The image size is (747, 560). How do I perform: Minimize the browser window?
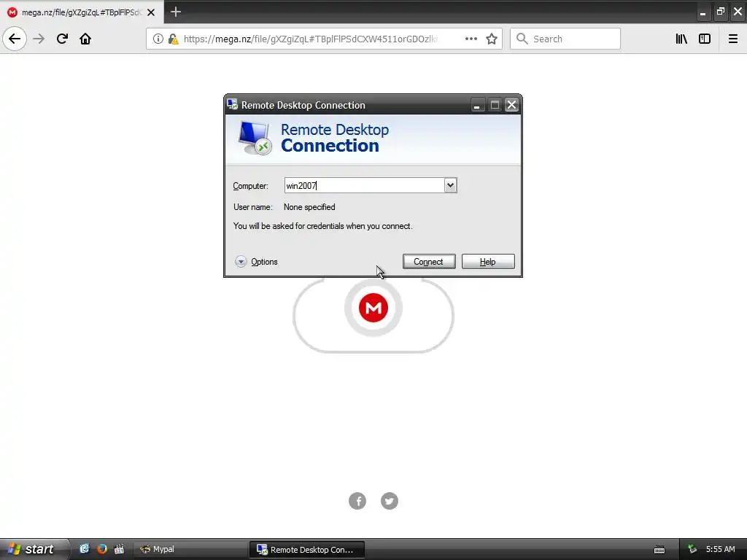(703, 12)
